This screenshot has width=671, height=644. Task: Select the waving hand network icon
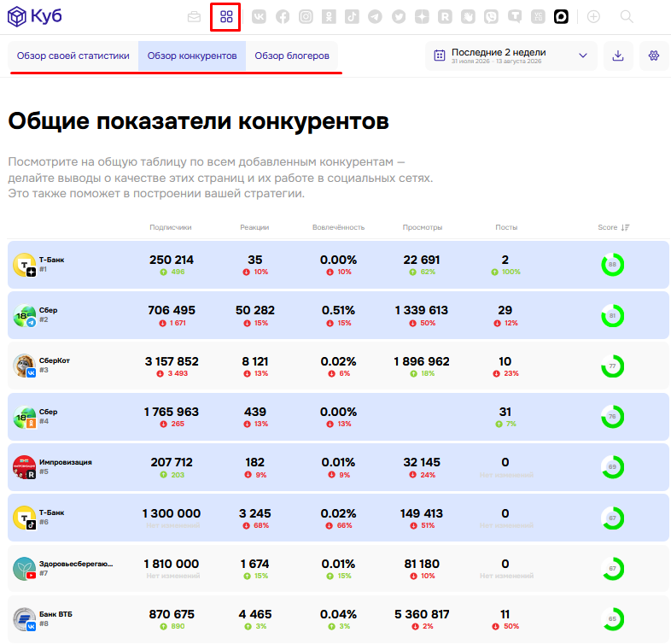click(468, 17)
